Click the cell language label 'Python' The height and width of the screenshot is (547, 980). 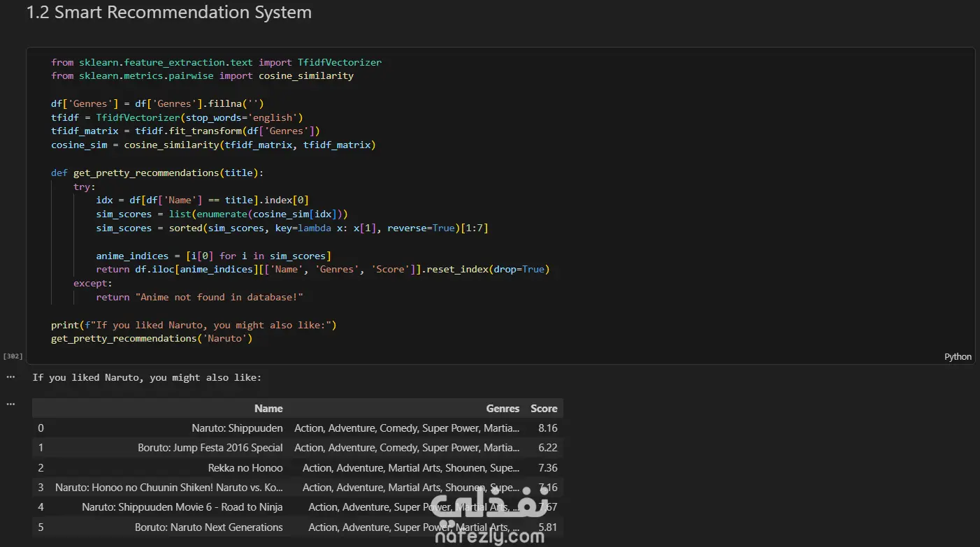point(958,356)
